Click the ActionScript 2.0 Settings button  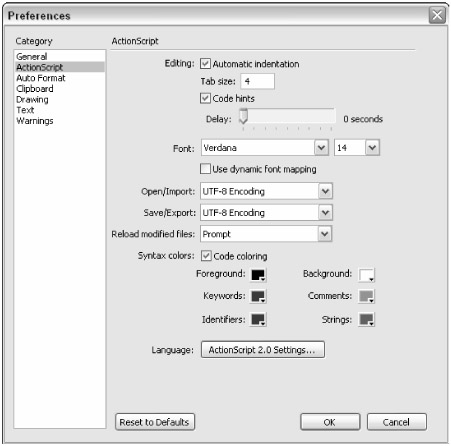[x=263, y=350]
